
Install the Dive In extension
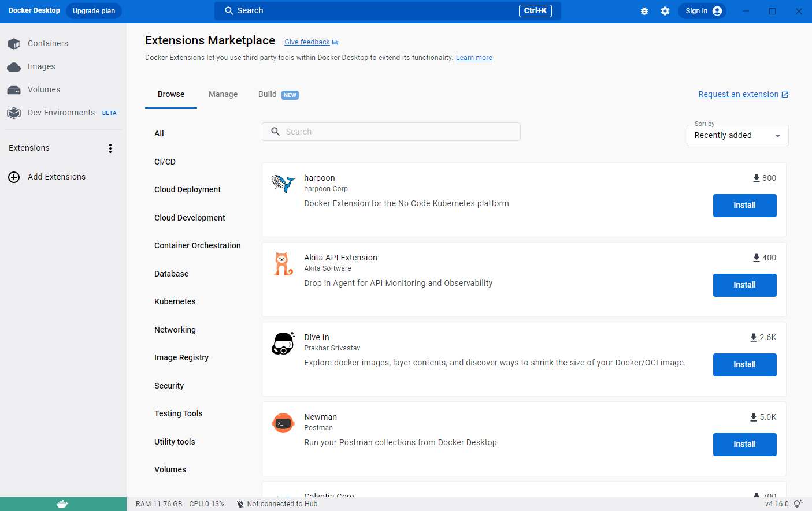pos(744,365)
